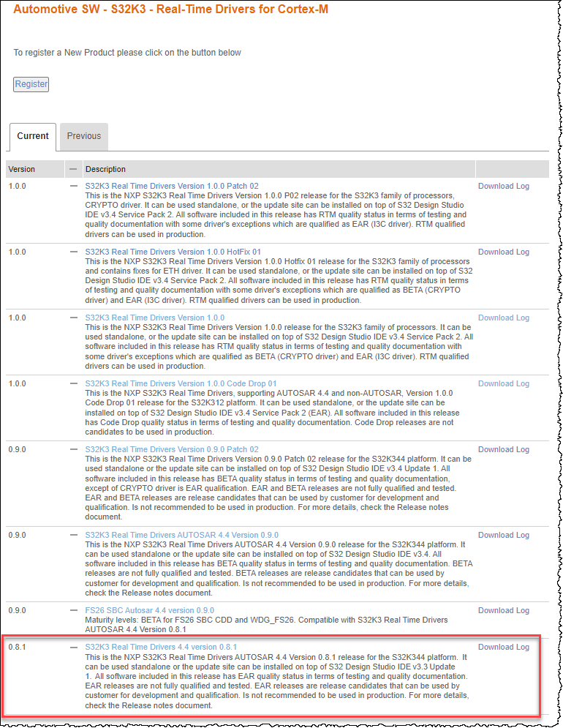Collapse the AUTOSAR 4.4 Version 0.9.0 row dash
Image resolution: width=563 pixels, height=728 pixels.
point(73,535)
